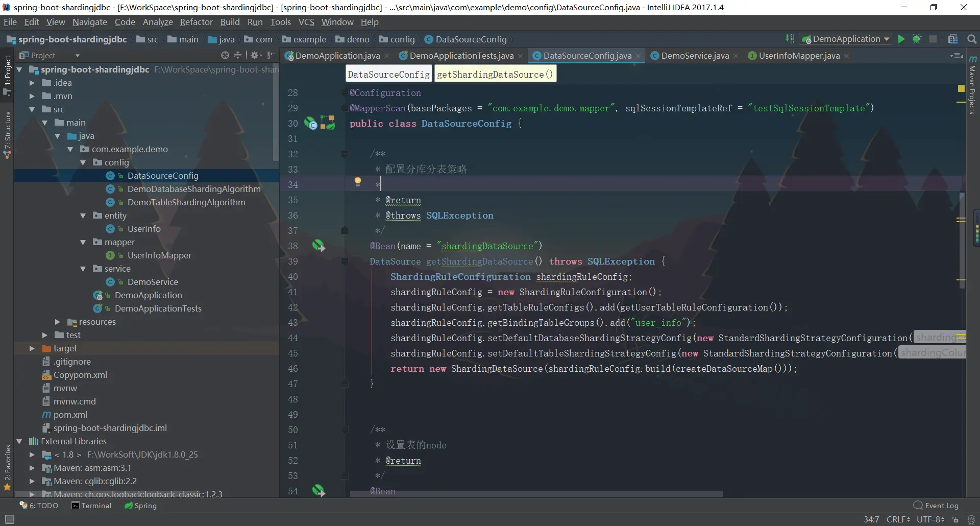Change file encoding UTF-8 in status bar
The height and width of the screenshot is (526, 980).
tap(930, 519)
